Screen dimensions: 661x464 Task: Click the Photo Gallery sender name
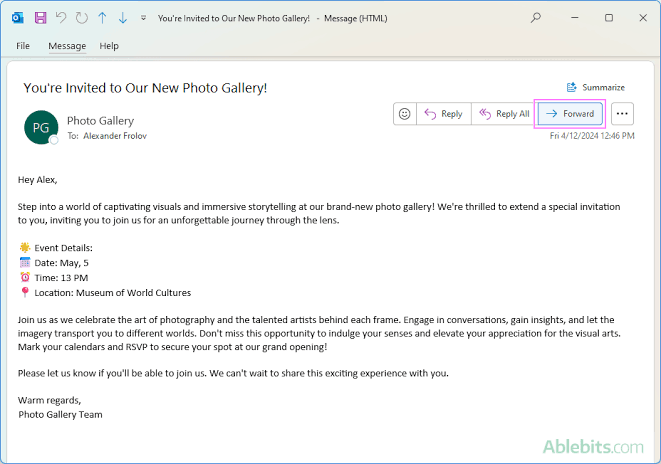pyautogui.click(x=100, y=121)
